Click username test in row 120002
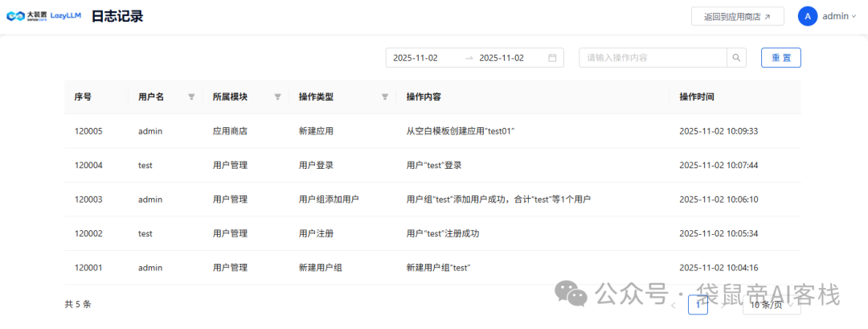The height and width of the screenshot is (329, 868). 145,234
